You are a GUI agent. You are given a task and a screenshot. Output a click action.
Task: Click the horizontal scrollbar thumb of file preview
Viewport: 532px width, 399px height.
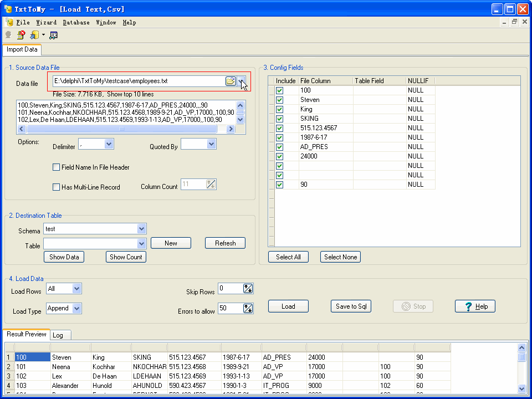click(121, 129)
